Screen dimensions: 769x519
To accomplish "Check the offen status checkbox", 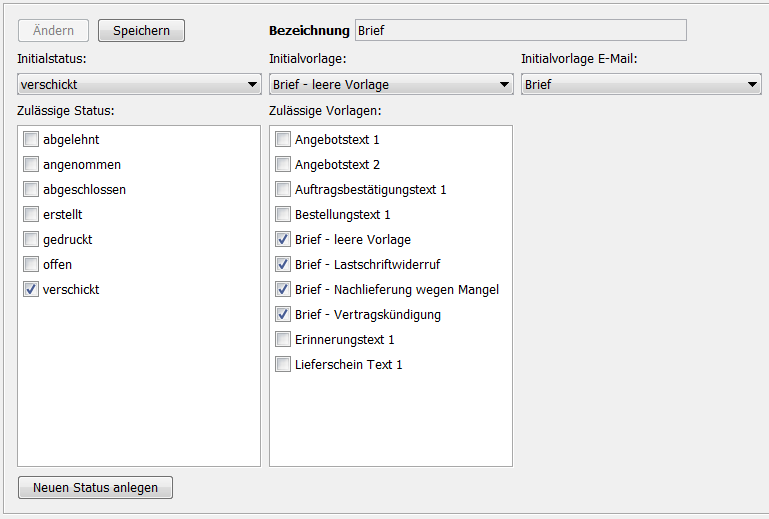I will pos(32,265).
